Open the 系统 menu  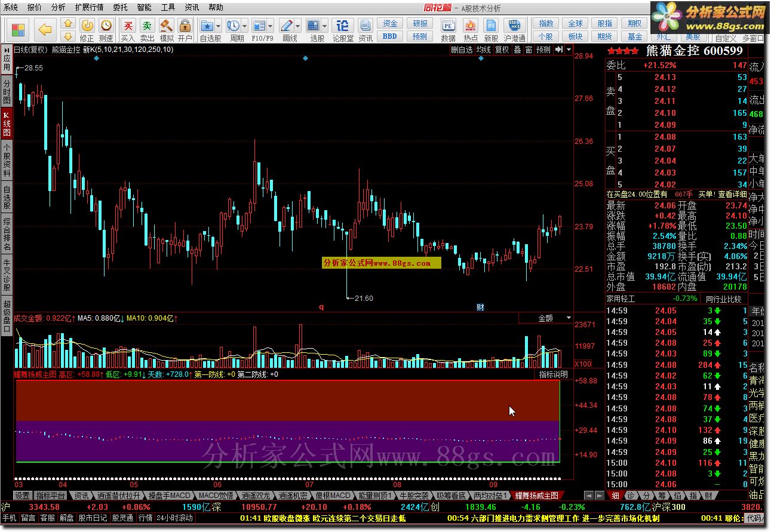[11, 8]
